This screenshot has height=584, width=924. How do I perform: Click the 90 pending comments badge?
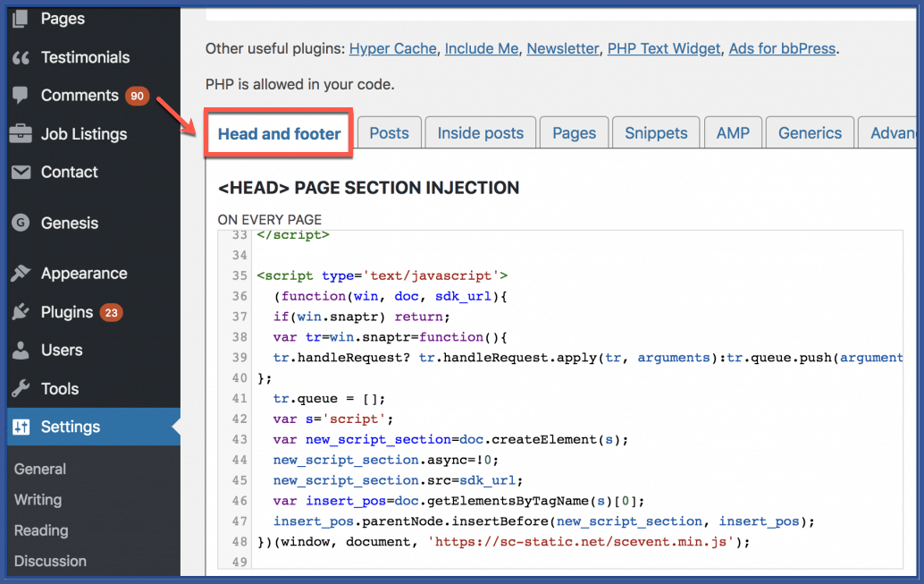[137, 96]
